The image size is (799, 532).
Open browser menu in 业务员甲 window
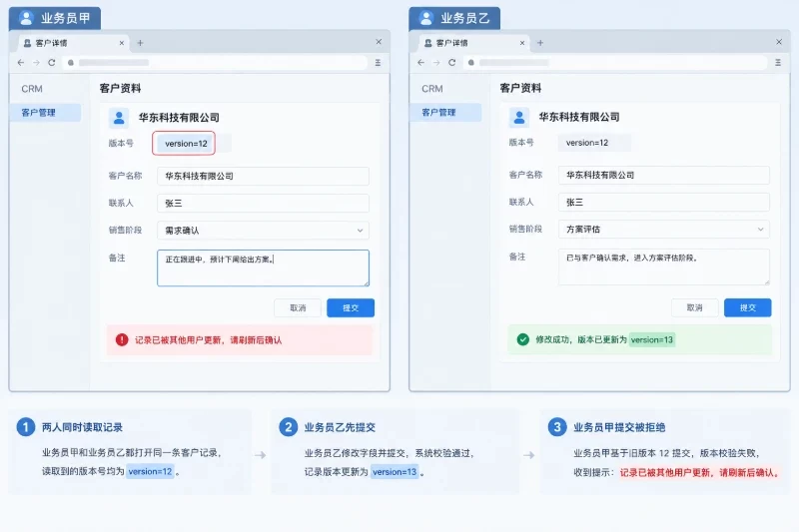coord(378,63)
